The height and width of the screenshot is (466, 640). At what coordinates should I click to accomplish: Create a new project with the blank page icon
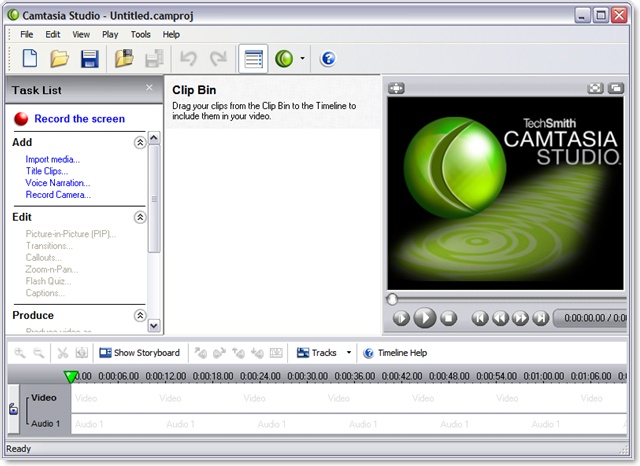click(30, 59)
